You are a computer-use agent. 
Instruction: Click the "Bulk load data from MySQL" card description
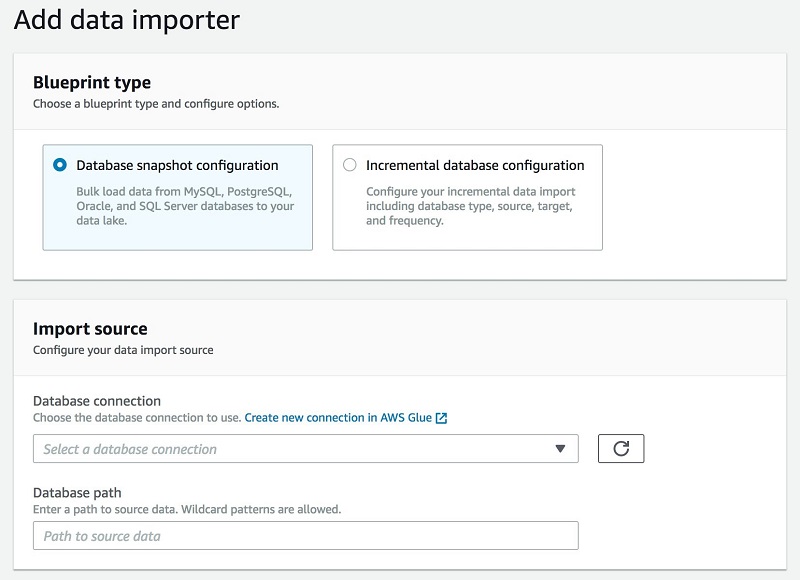(x=185, y=206)
